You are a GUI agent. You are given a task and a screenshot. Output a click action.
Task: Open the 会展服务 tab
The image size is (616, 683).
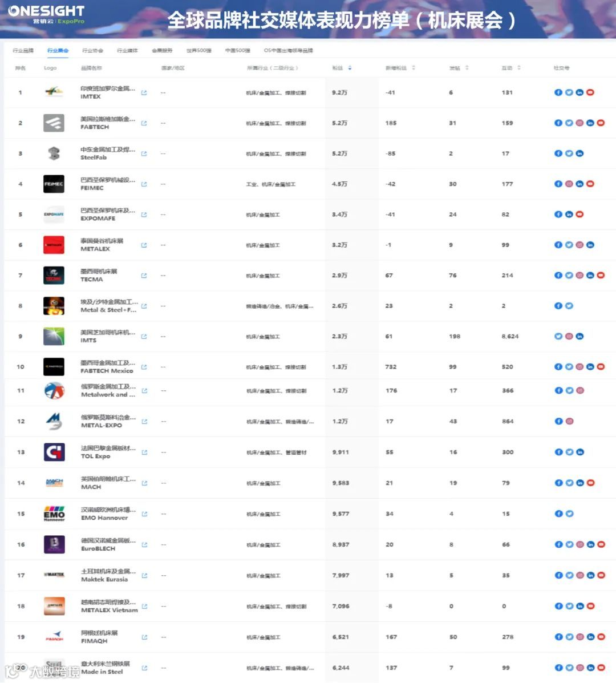pyautogui.click(x=163, y=51)
